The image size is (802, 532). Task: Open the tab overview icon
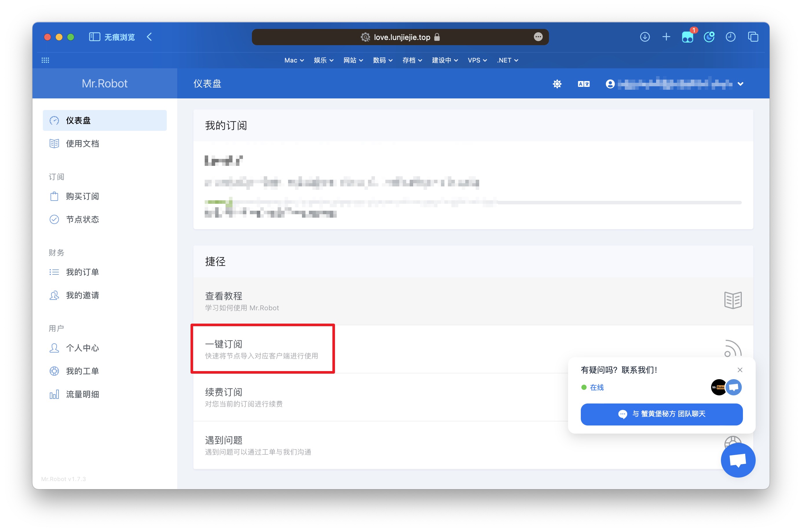pos(753,37)
